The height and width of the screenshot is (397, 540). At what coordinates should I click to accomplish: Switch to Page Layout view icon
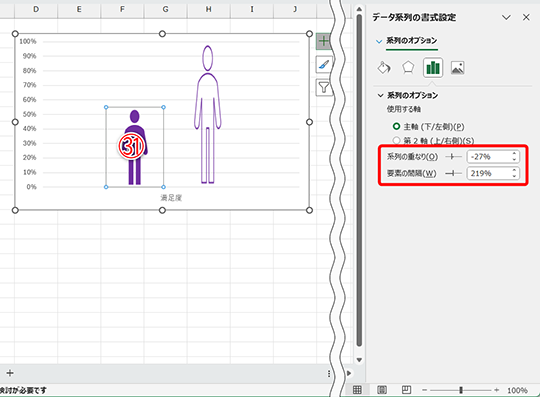tap(382, 390)
